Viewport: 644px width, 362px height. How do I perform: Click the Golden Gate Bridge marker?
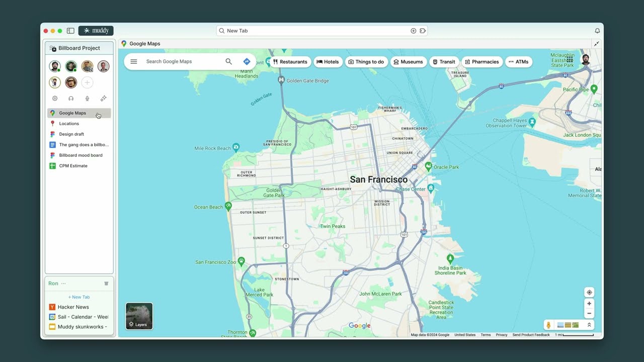click(x=282, y=80)
